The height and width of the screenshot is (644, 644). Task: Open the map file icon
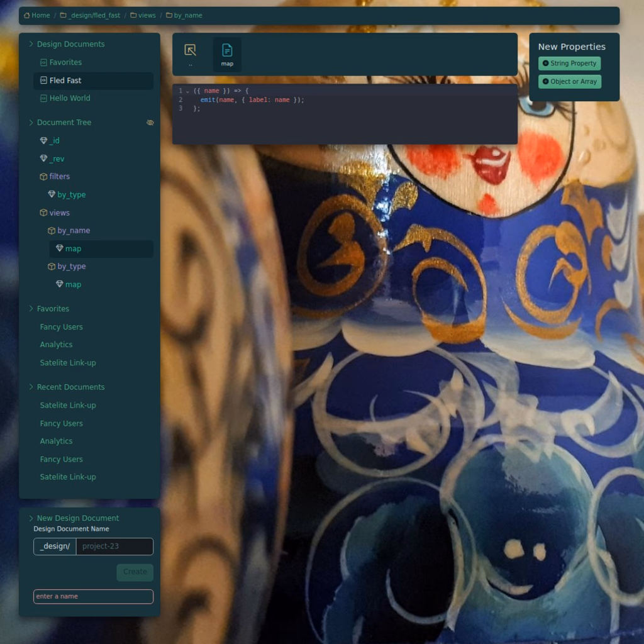(227, 50)
